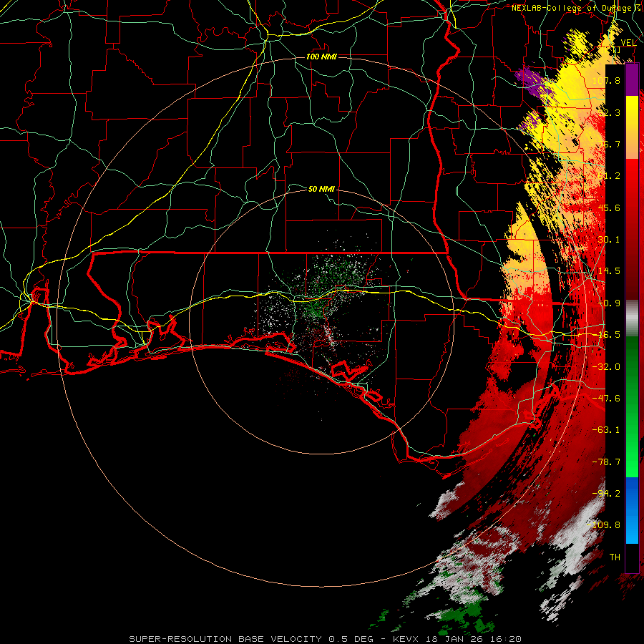The height and width of the screenshot is (644, 644).
Task: Click the '50 NMI' range ring label
Action: 321,189
